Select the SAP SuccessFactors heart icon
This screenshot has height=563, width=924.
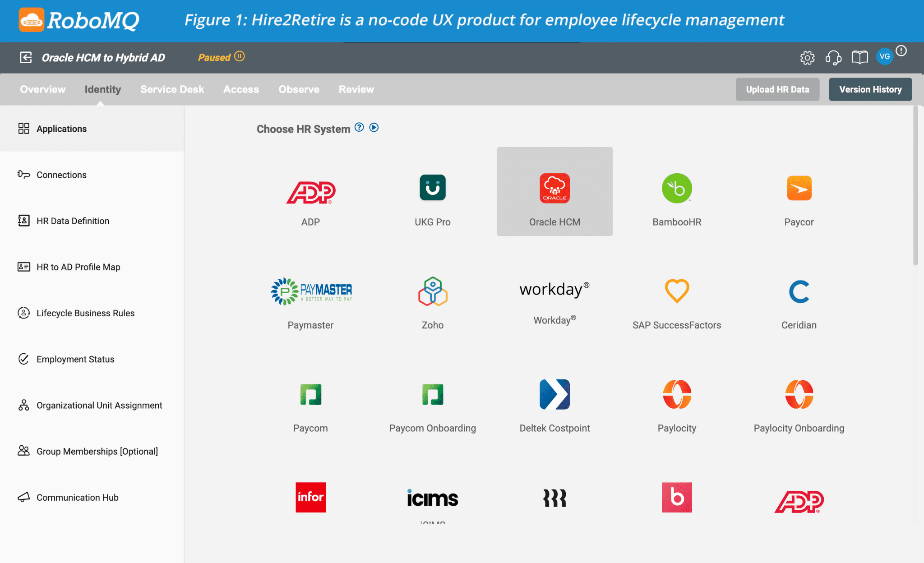676,291
